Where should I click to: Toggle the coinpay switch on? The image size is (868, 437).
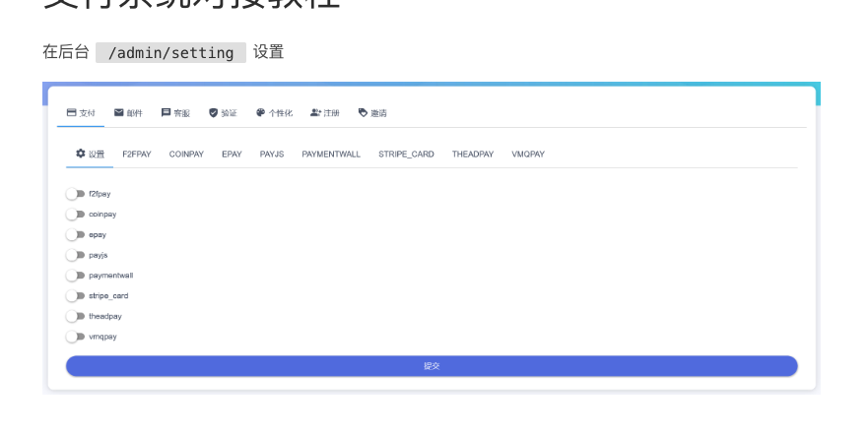(75, 215)
